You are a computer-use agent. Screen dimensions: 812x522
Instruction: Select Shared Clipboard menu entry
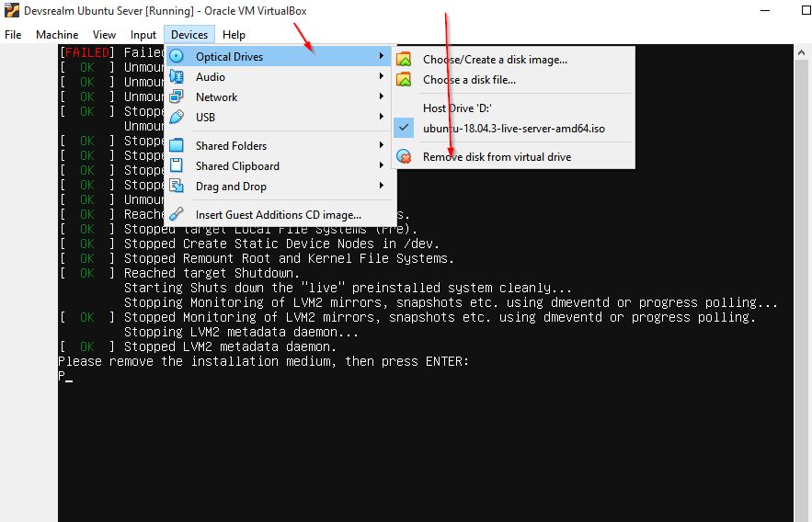coord(280,165)
